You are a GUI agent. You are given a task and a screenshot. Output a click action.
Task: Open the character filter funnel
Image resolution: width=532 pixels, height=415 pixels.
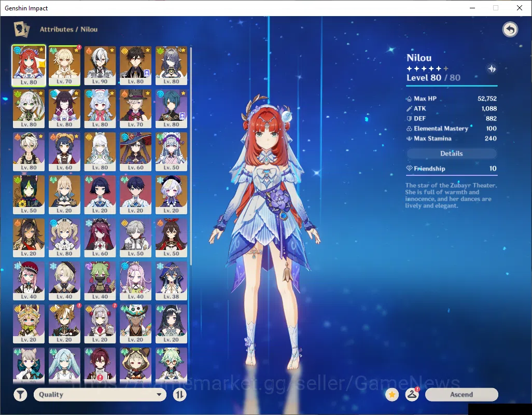(20, 395)
